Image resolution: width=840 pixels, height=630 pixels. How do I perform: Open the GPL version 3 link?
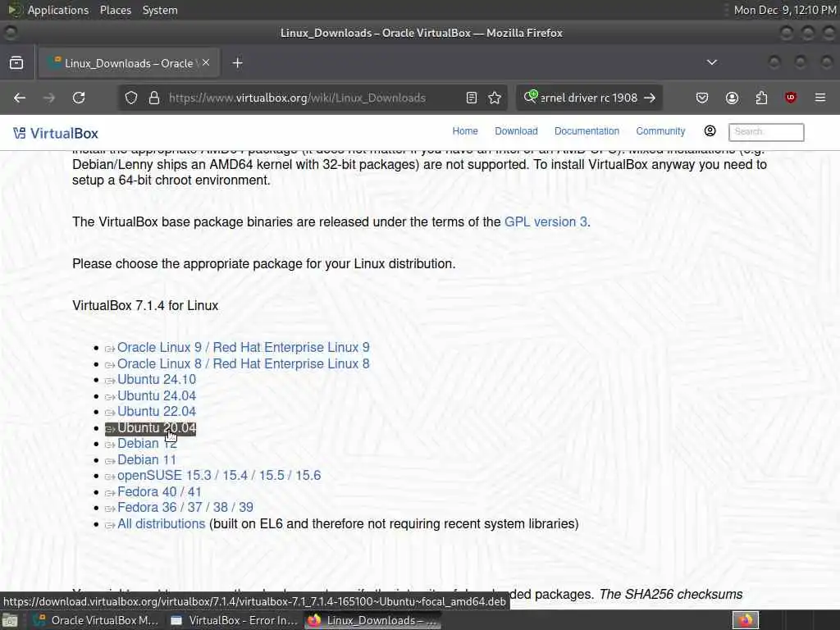546,221
